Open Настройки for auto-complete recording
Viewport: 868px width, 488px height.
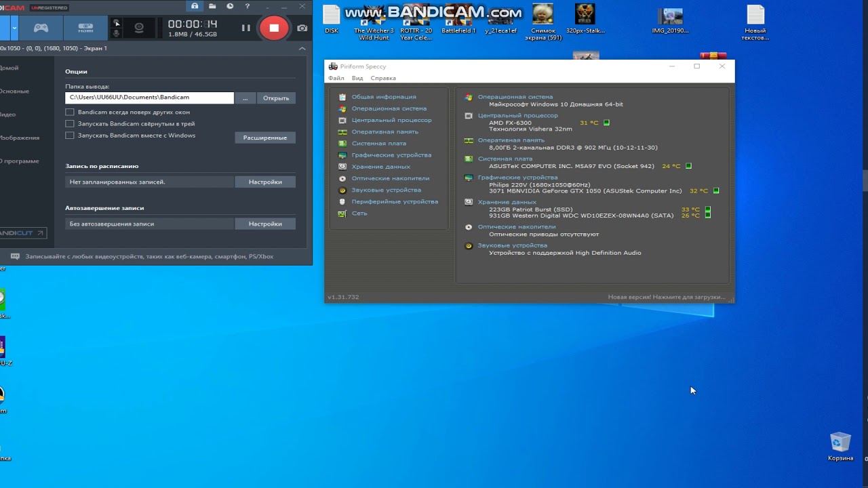(x=265, y=224)
